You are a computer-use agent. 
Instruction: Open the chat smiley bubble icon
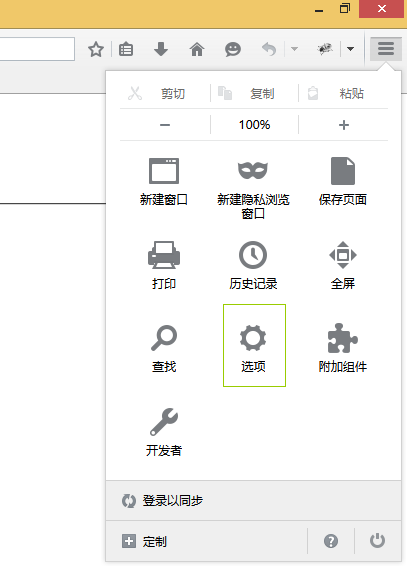233,49
